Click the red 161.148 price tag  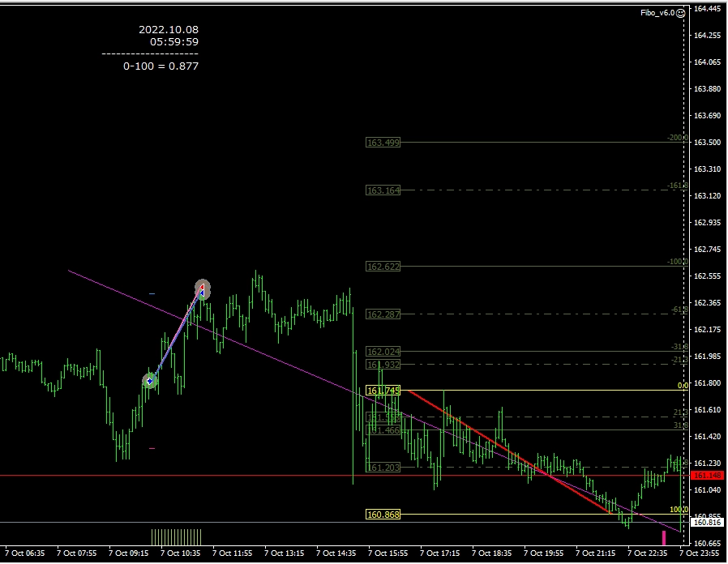click(x=707, y=476)
